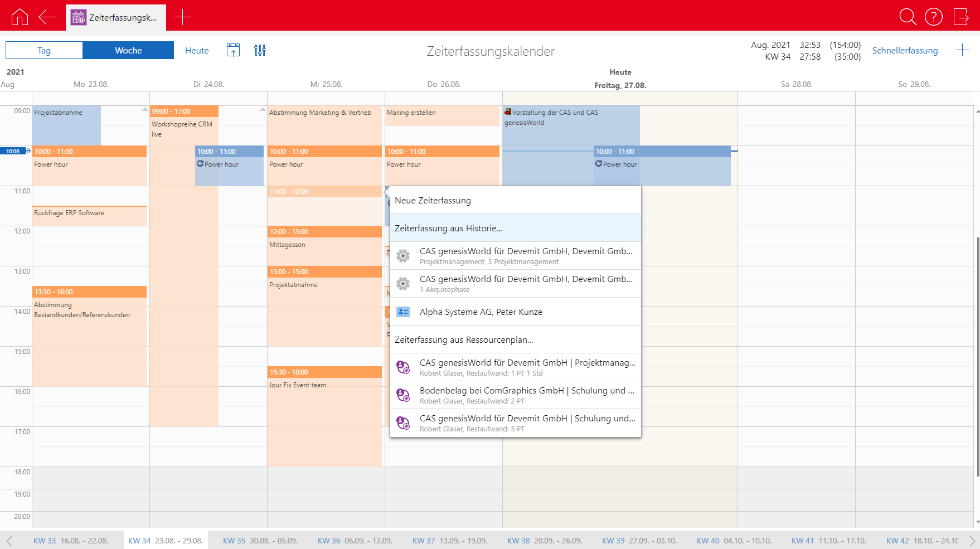The height and width of the screenshot is (549, 980).
Task: Click the resource icon for the 5 PT Schulung entry
Action: click(x=403, y=423)
